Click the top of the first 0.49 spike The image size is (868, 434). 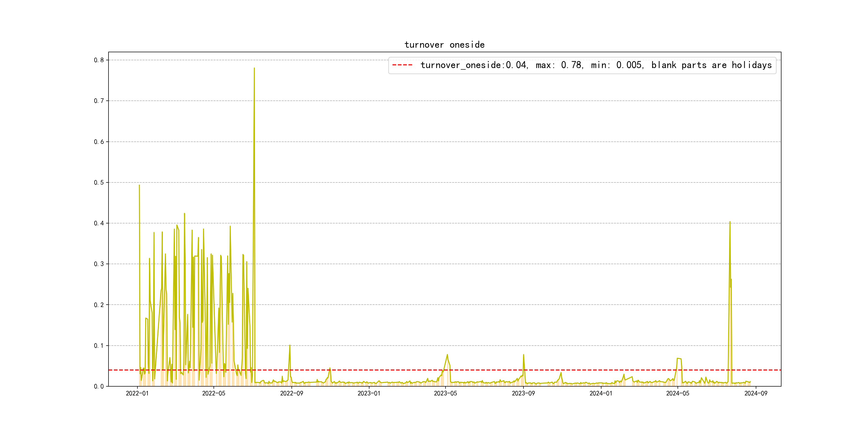[x=139, y=185]
